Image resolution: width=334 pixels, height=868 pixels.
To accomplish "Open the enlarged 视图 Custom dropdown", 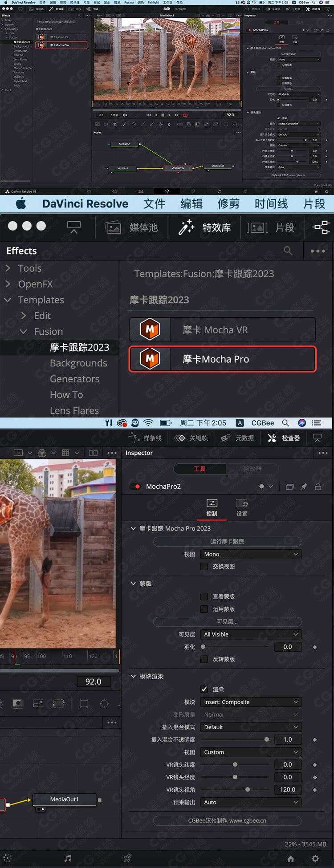I will click(251, 752).
